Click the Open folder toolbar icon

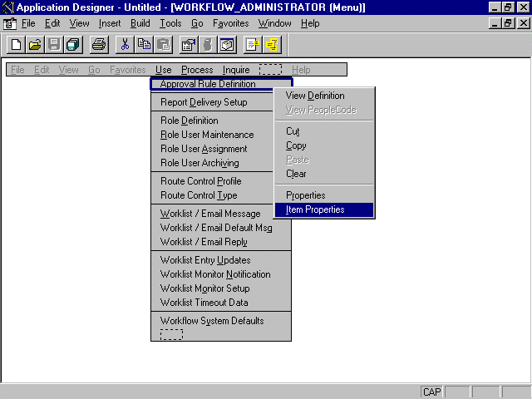[35, 44]
